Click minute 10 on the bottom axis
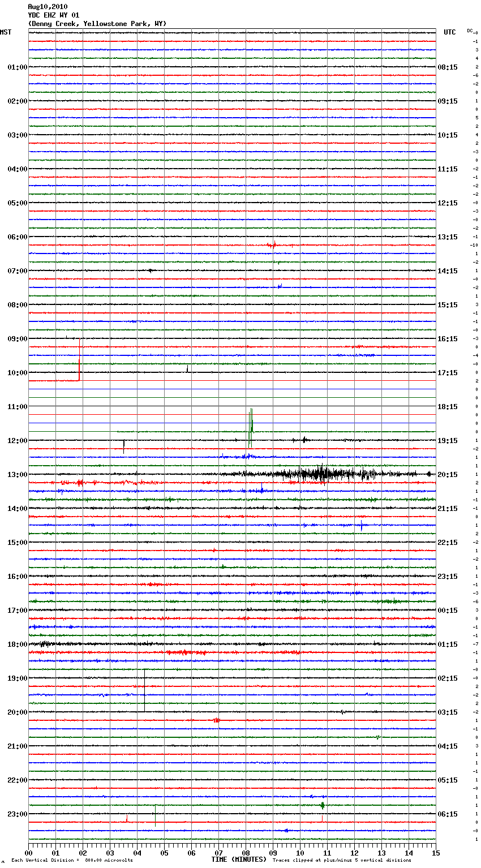The width and height of the screenshot is (481, 868). tap(300, 853)
